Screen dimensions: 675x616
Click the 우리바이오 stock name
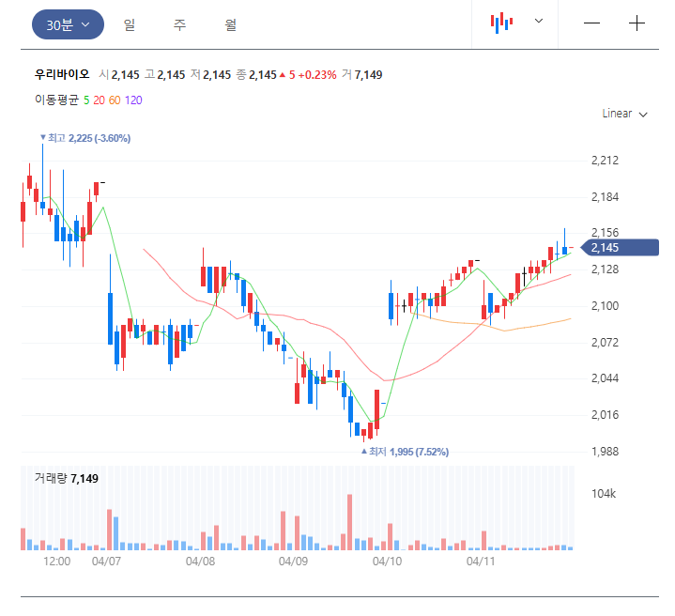point(62,74)
